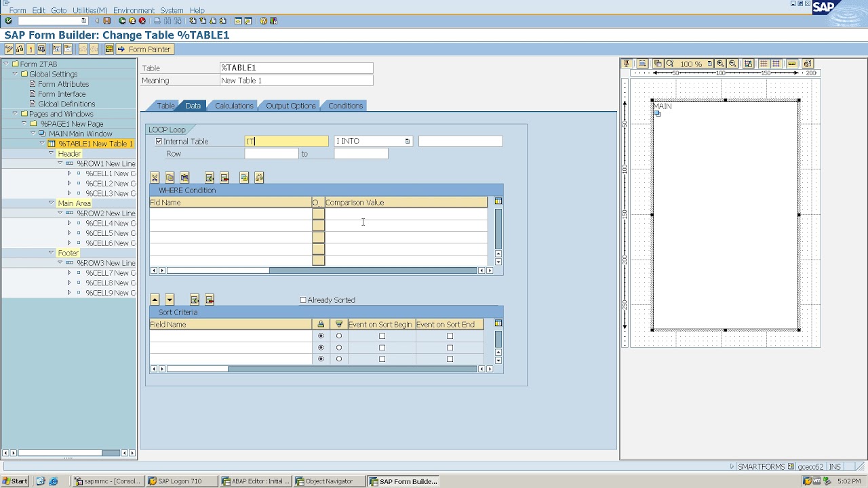Open the Goto menu
Screen dimensions: 868x488
(59, 10)
